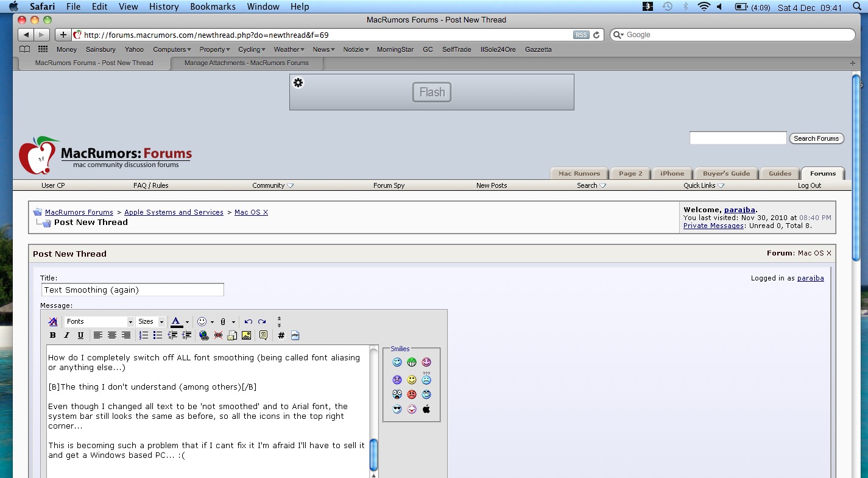Click Safari's Reload page icon
The image size is (868, 478).
pyautogui.click(x=597, y=35)
